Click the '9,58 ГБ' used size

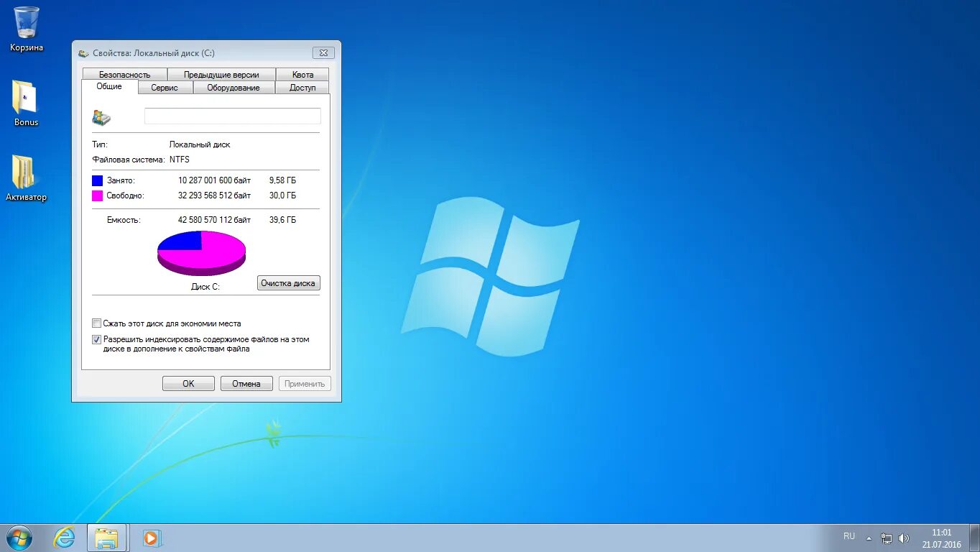(282, 180)
